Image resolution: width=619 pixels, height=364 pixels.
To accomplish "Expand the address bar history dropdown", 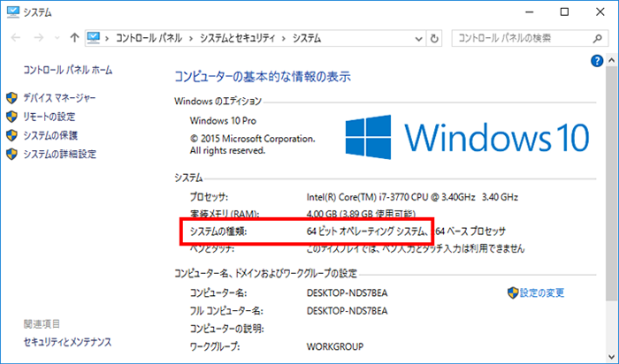I will (418, 39).
